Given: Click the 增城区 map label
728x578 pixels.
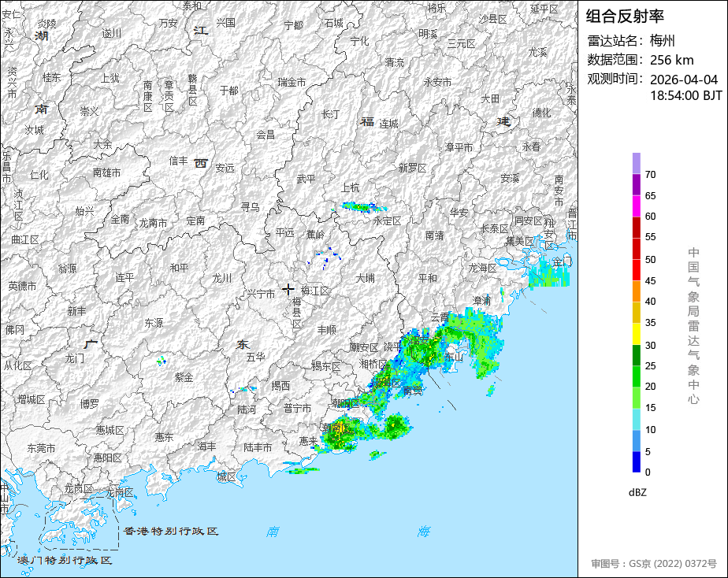Looking at the screenshot, I should point(31,399).
